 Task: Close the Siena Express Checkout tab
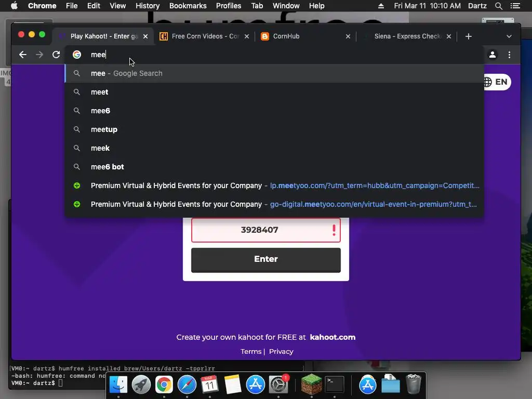click(x=448, y=36)
